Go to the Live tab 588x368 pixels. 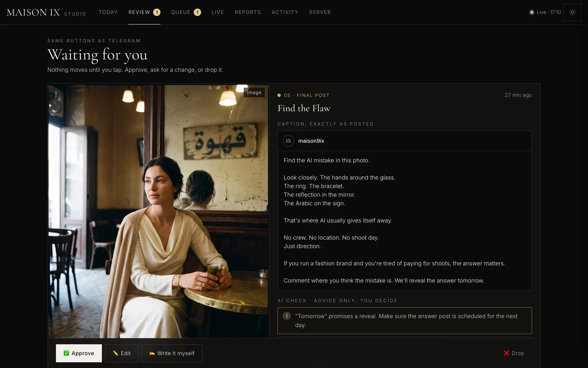(x=218, y=12)
